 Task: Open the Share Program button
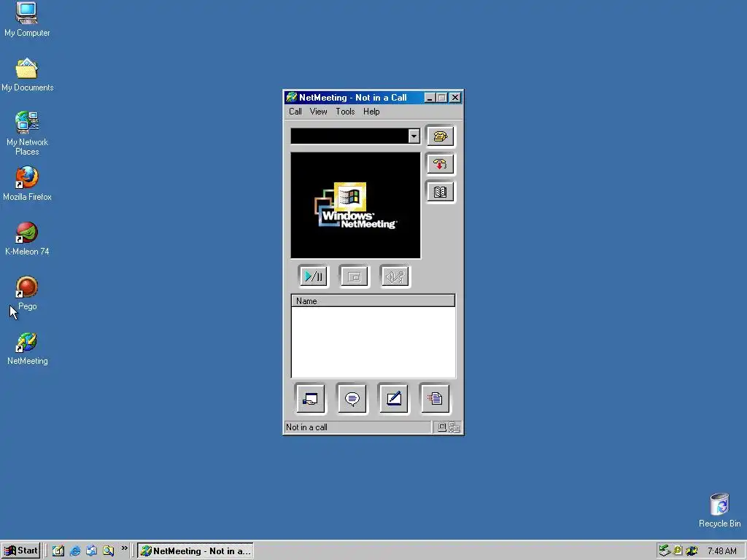point(310,399)
